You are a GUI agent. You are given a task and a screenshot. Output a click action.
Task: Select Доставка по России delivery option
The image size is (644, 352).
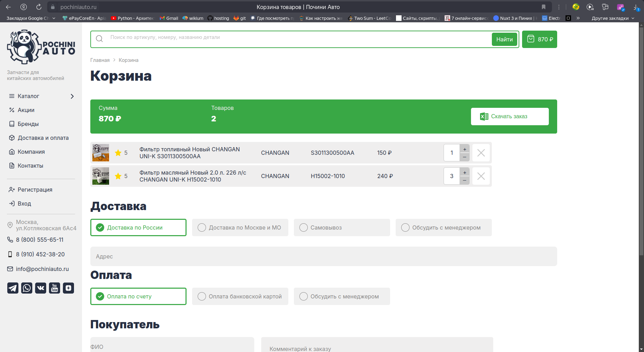138,227
